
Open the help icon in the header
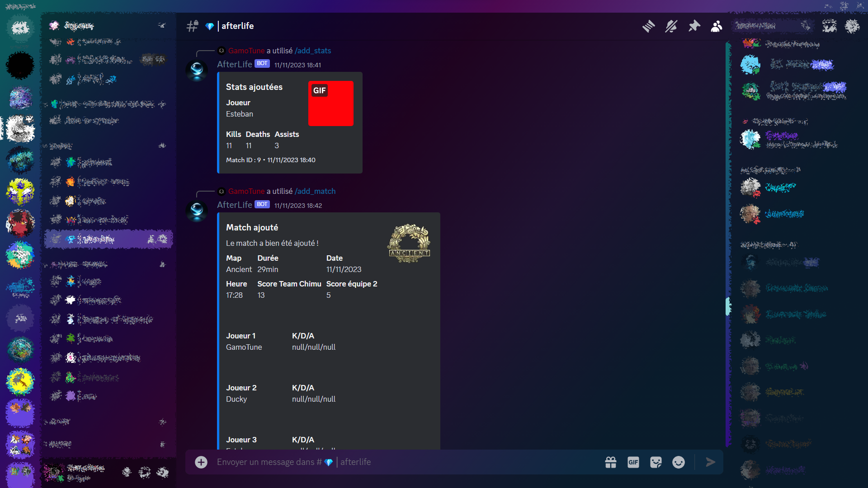[852, 26]
